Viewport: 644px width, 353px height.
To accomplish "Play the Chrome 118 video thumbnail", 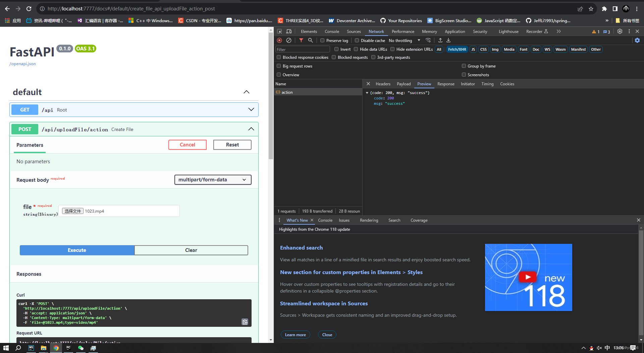I will pyautogui.click(x=528, y=277).
